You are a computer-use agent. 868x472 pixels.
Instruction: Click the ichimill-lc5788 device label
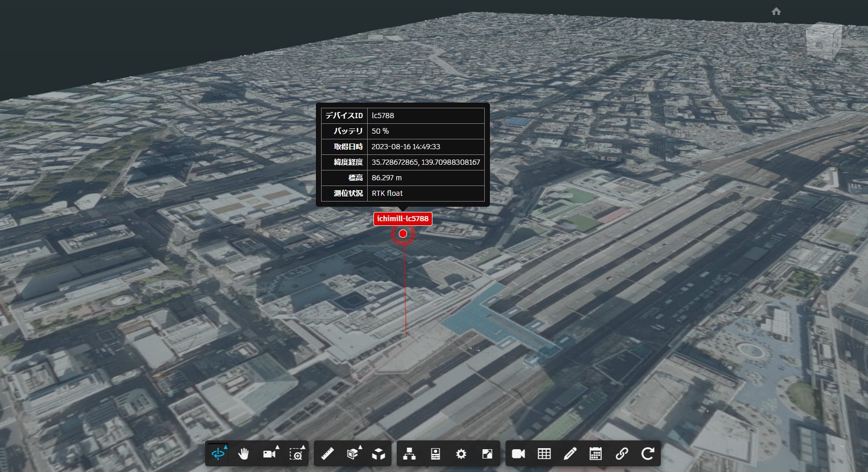(x=402, y=219)
